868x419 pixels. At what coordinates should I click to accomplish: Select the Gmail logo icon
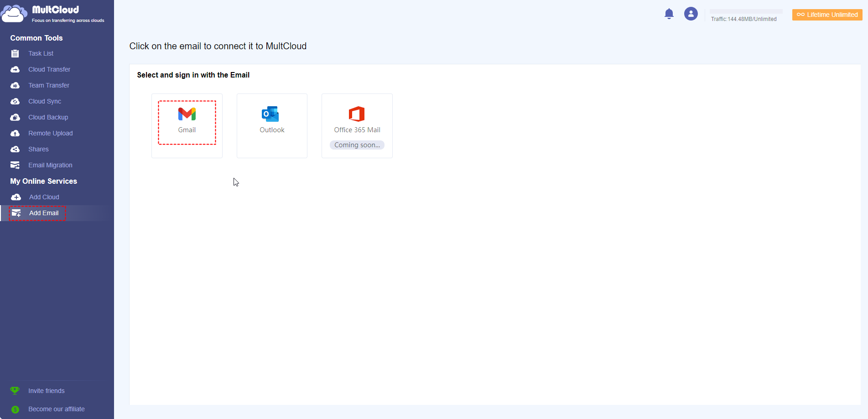pyautogui.click(x=187, y=114)
